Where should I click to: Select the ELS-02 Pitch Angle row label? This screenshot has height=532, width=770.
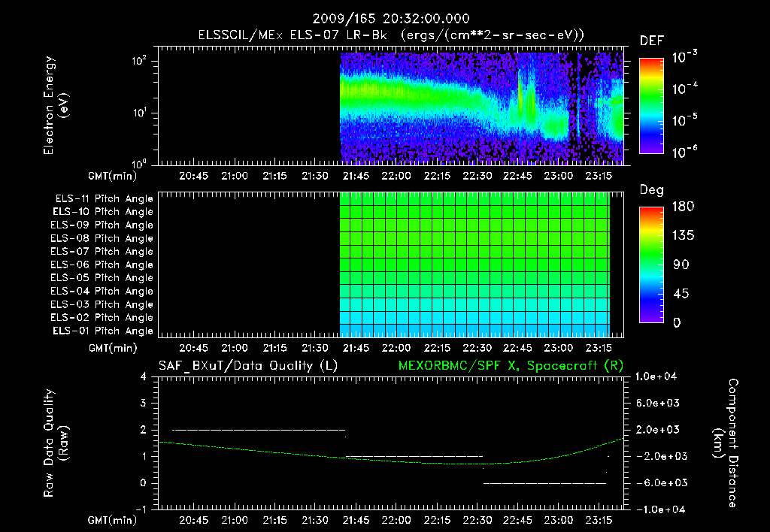coord(102,318)
